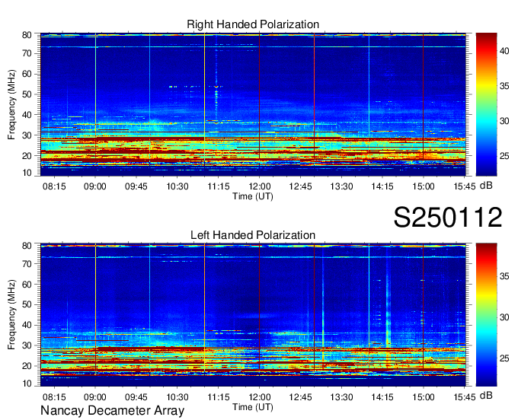Click the 13:30 tick under Right Handed plot
This screenshot has width=518, height=420.
[x=341, y=186]
